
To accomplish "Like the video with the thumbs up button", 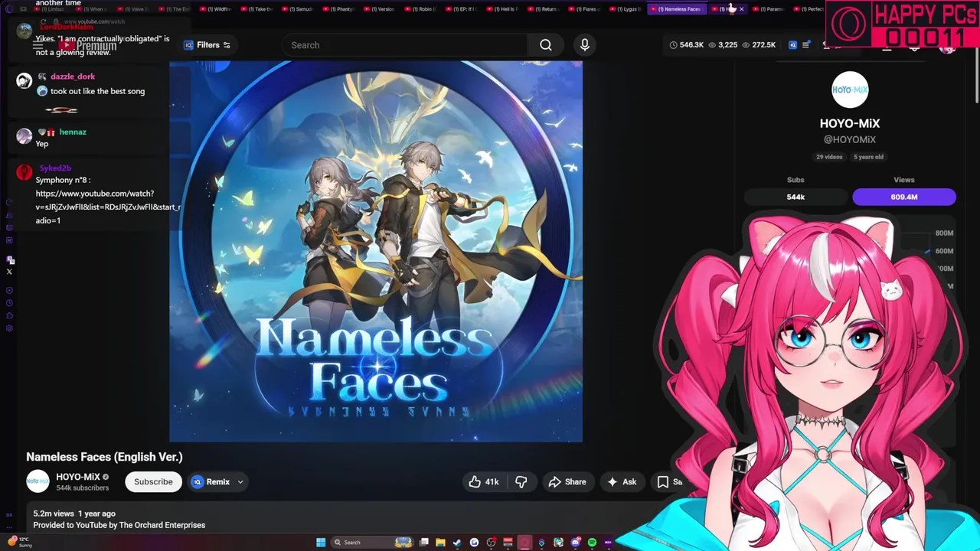I will coord(484,481).
